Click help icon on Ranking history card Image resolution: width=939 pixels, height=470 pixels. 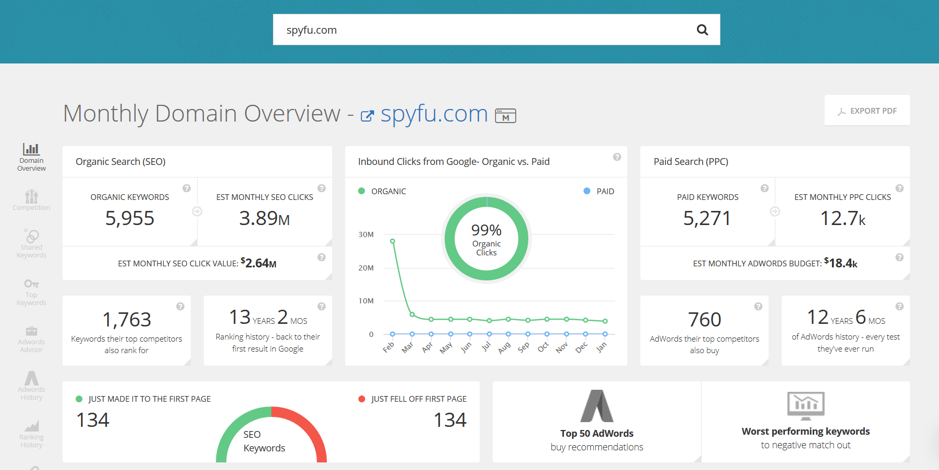322,307
